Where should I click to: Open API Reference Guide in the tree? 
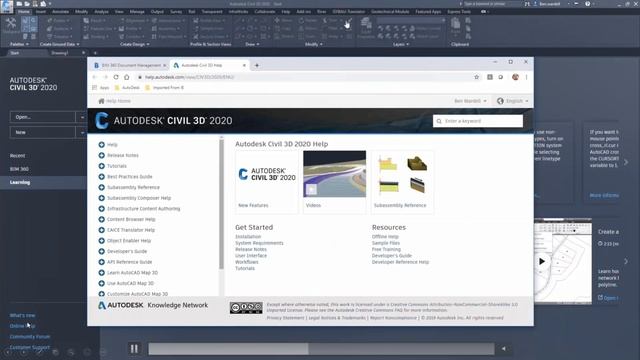129,262
